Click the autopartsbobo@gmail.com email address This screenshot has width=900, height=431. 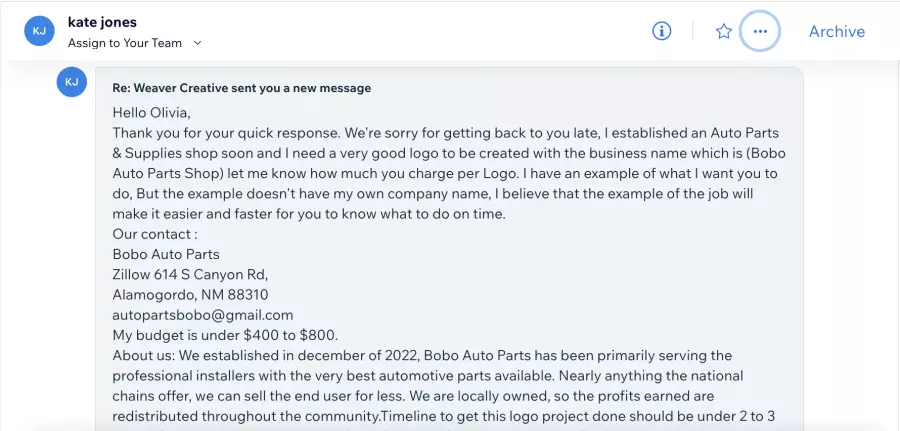(203, 314)
